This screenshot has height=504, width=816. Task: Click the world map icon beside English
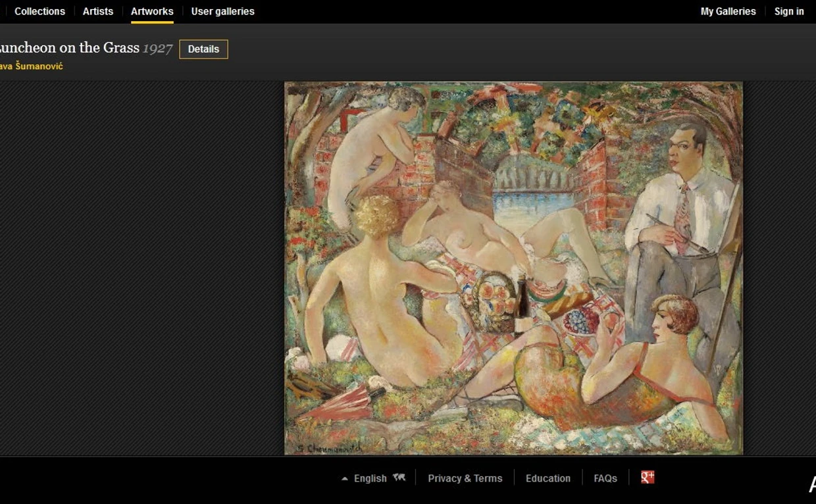(x=399, y=478)
